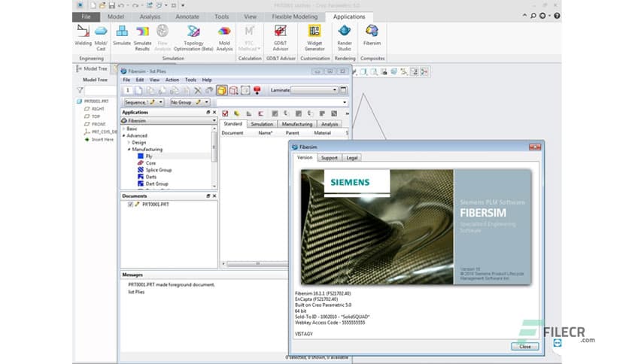Click the Close button in the Fibersim About dialog

pyautogui.click(x=524, y=347)
